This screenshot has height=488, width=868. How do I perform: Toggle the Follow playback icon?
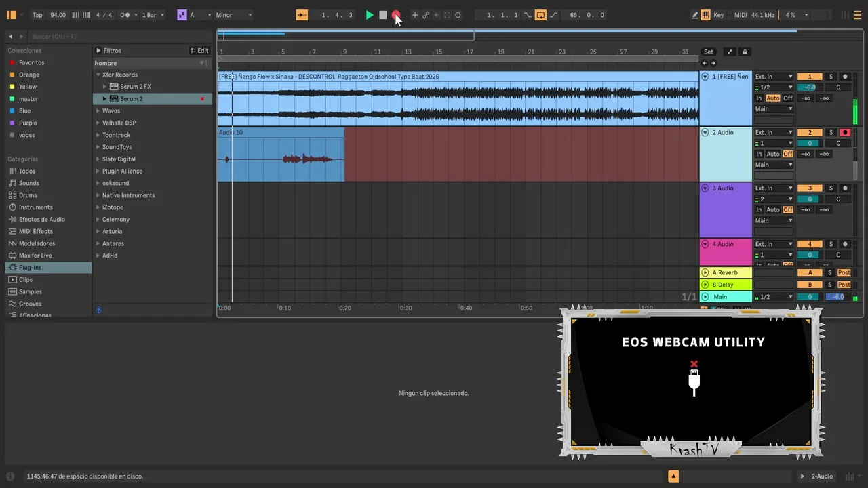tap(302, 15)
